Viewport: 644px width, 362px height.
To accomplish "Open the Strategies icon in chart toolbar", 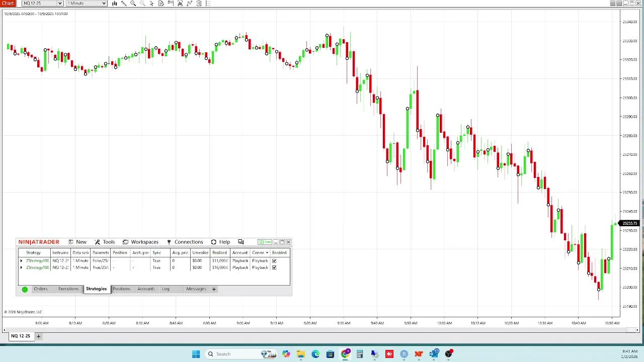I will coord(190,4).
